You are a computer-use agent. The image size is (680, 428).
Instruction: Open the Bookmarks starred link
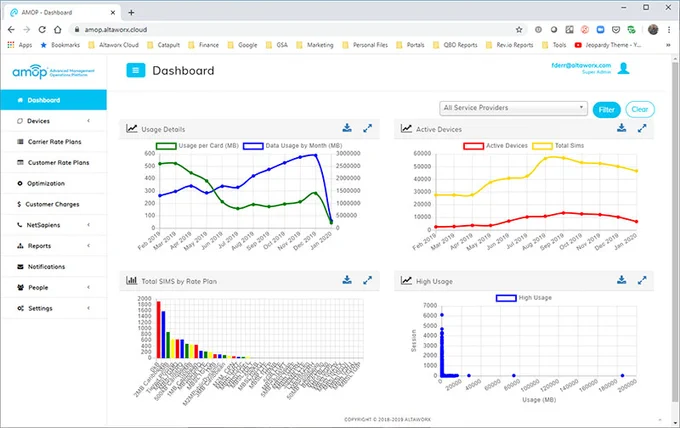click(60, 45)
